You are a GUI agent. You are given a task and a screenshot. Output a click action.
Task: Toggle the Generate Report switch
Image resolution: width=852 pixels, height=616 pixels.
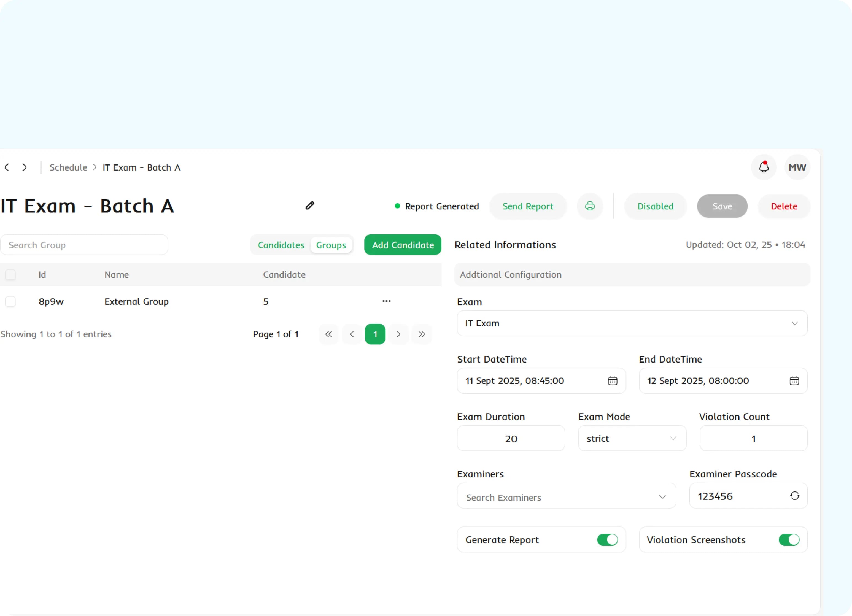pyautogui.click(x=607, y=540)
